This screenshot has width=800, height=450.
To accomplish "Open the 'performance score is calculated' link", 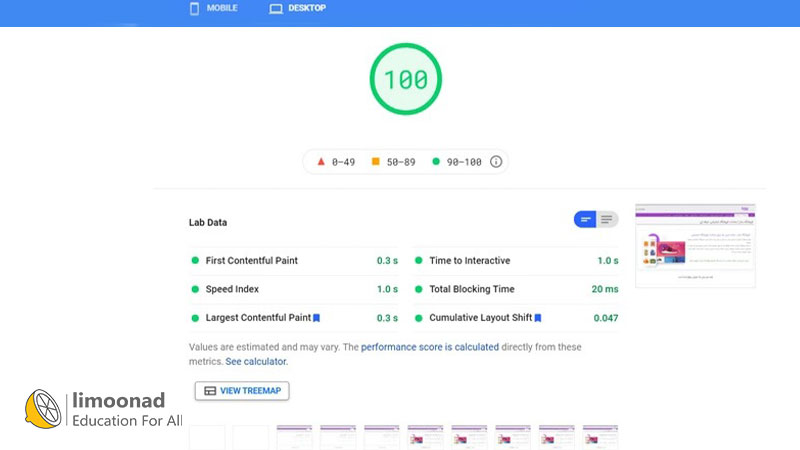I will point(430,347).
